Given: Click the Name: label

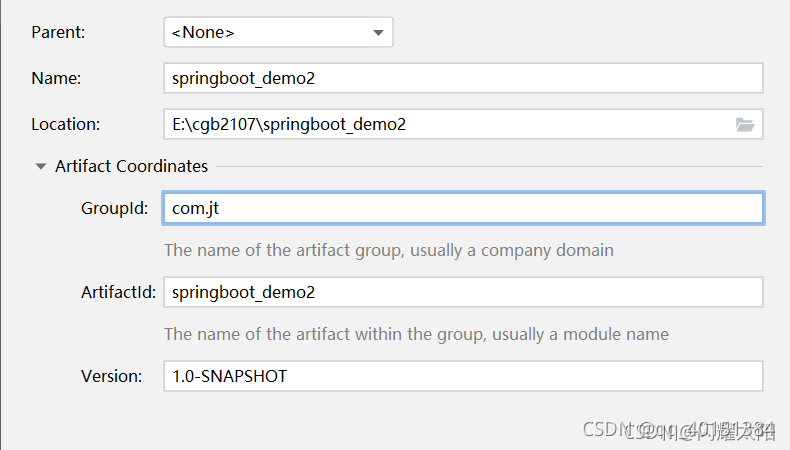Looking at the screenshot, I should tap(56, 78).
